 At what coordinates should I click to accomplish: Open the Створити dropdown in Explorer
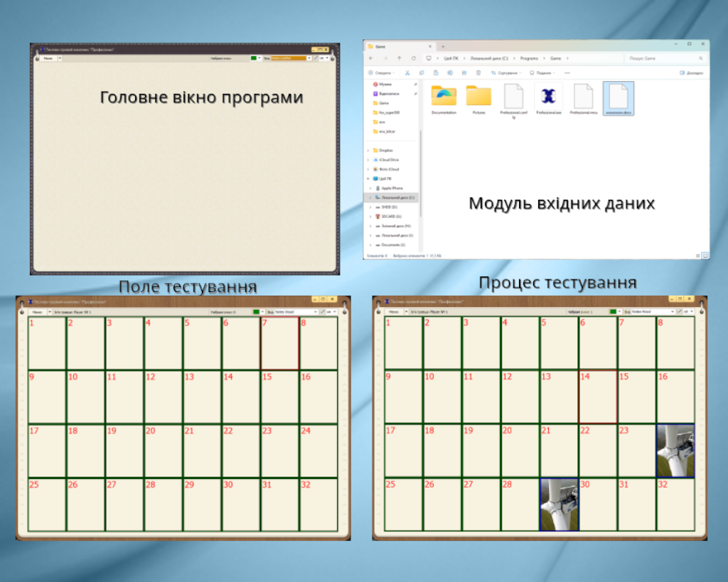click(381, 73)
